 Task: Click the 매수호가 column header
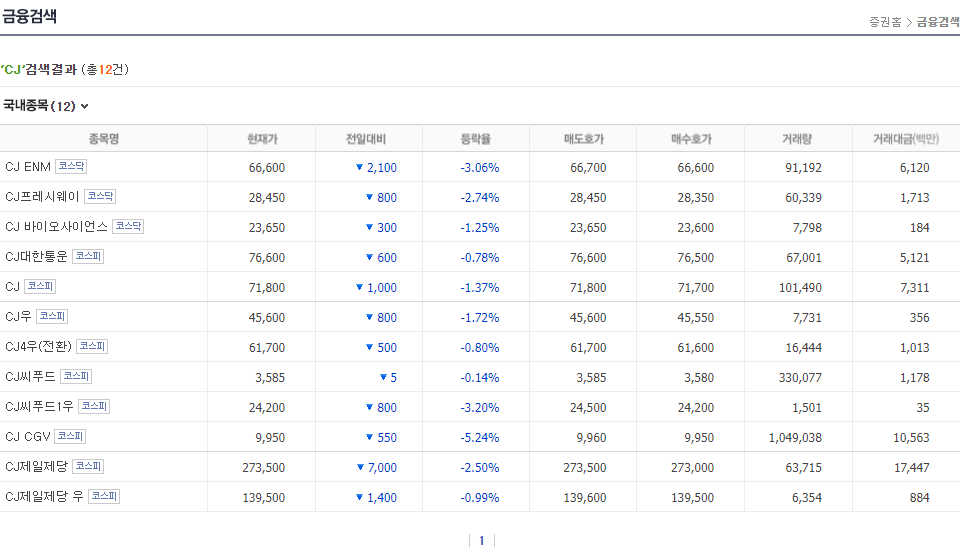691,139
